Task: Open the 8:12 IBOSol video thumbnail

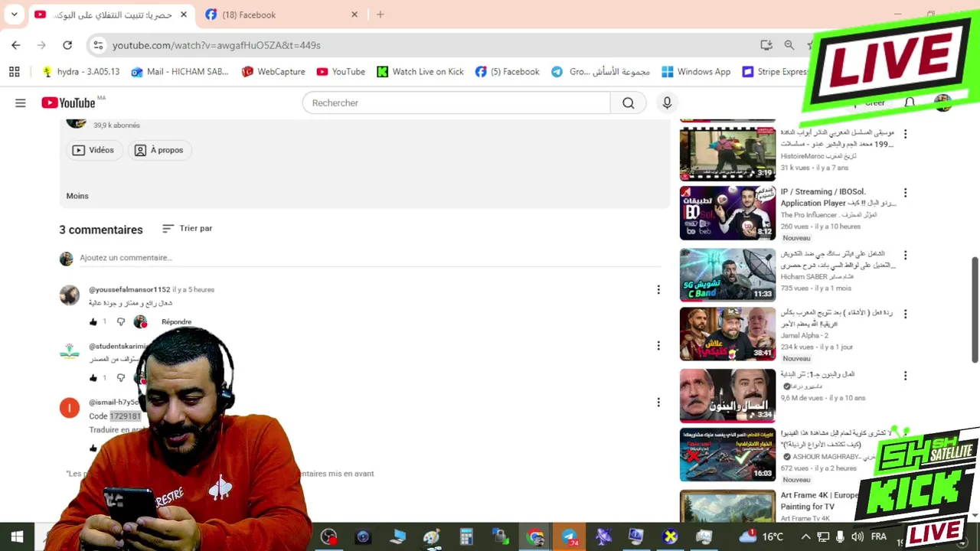Action: [727, 214]
